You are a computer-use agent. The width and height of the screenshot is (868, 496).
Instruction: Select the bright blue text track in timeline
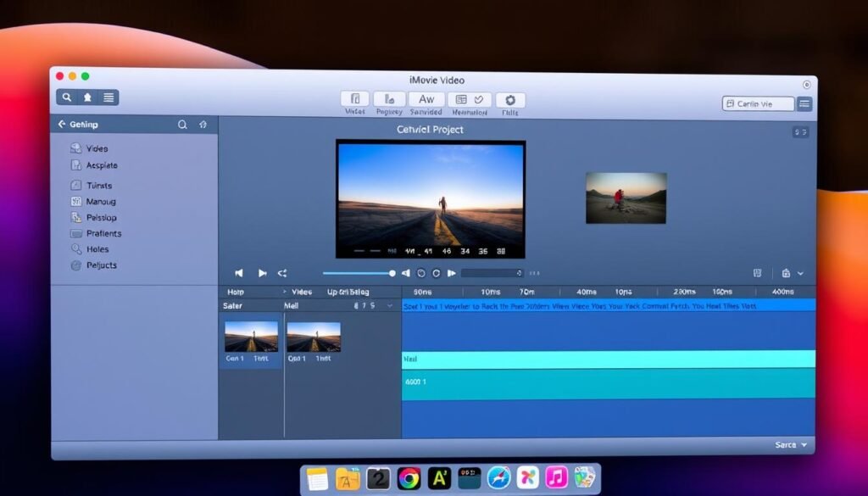coord(609,305)
